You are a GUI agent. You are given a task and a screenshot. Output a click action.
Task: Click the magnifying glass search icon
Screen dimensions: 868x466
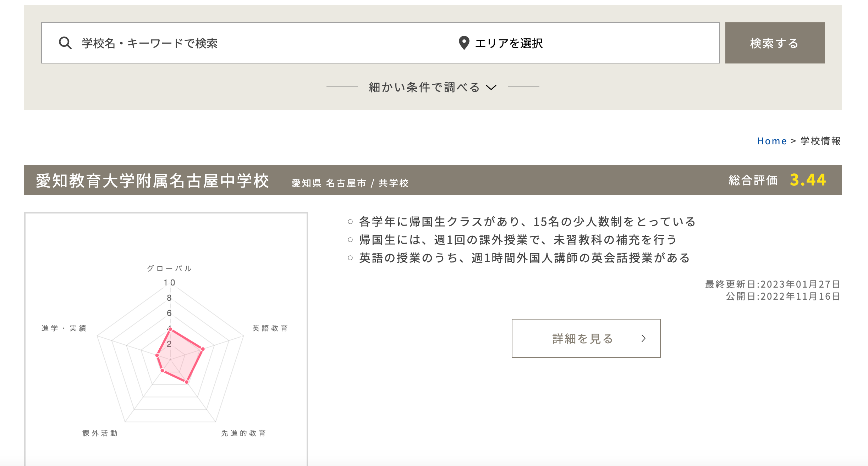[x=65, y=43]
